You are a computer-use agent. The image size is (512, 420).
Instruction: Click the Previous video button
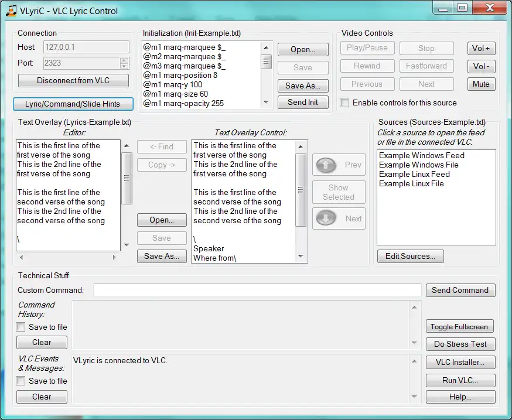367,84
